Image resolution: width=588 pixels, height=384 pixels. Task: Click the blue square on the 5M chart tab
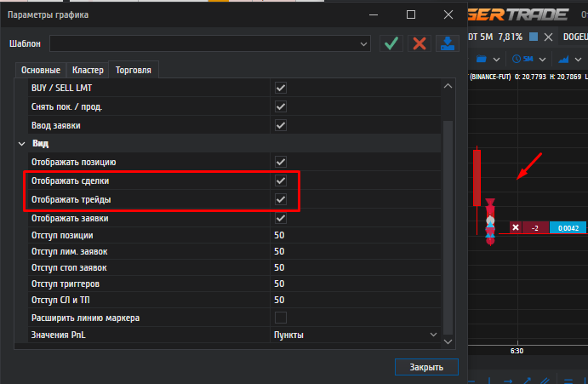[x=534, y=37]
